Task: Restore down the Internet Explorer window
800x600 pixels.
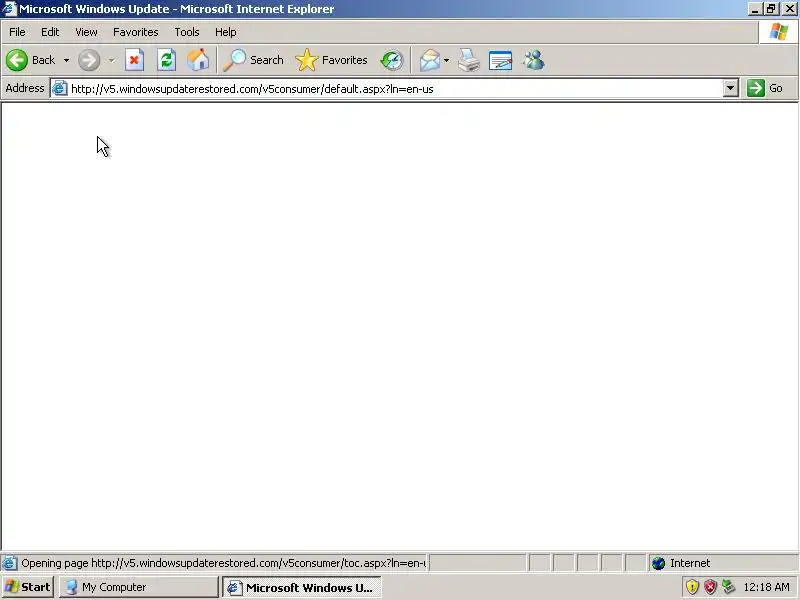Action: (x=771, y=9)
